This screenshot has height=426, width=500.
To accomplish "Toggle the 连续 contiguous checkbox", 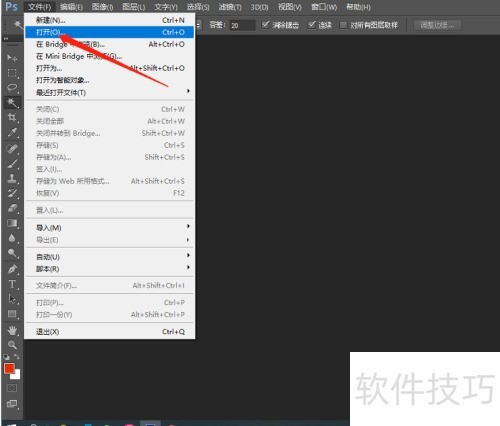I will pos(311,25).
